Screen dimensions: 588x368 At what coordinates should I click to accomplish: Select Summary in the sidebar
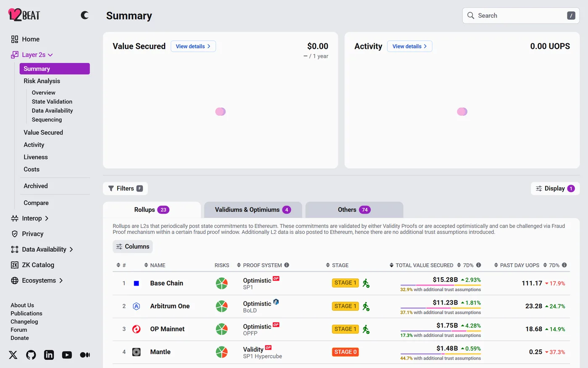click(x=55, y=69)
